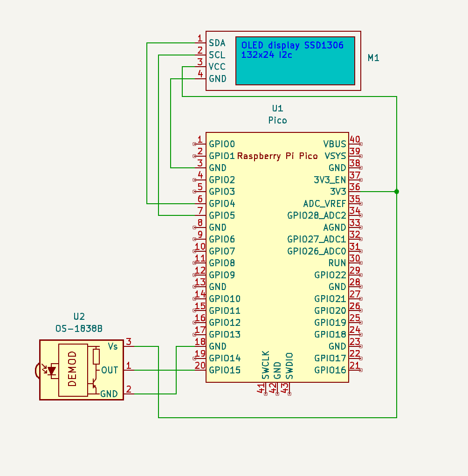
Task: Click the VCC pin label on the OLED module
Action: coord(217,67)
